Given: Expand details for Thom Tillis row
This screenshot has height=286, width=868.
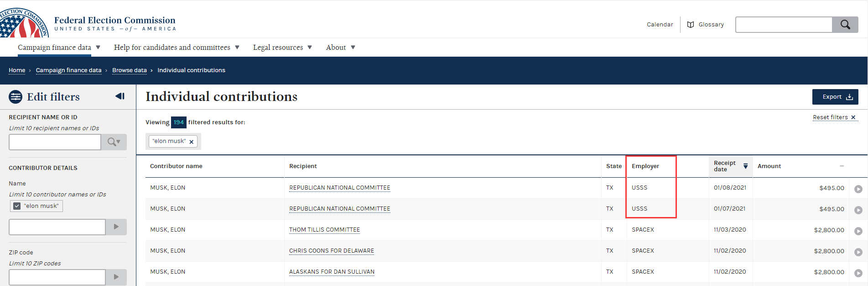Looking at the screenshot, I should point(858,231).
